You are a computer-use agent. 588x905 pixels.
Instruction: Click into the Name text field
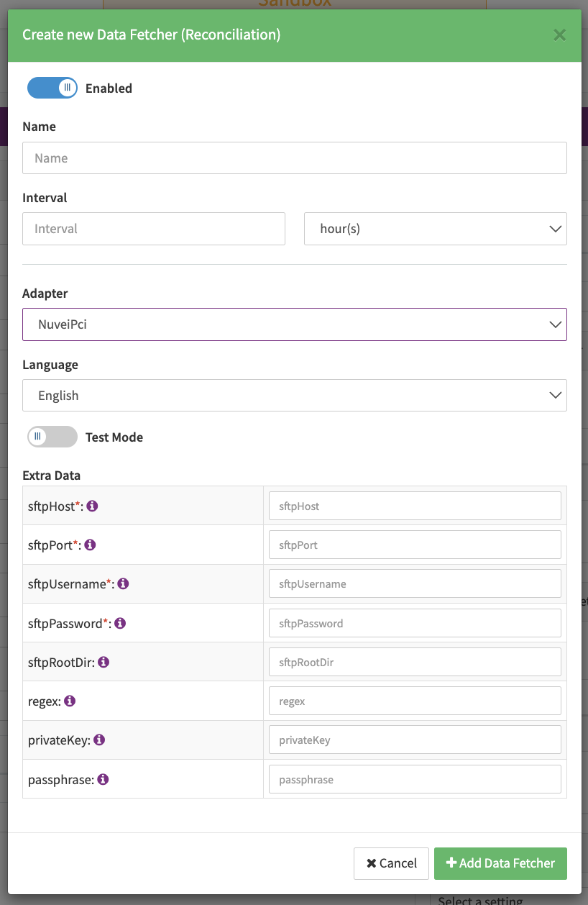pyautogui.click(x=294, y=158)
